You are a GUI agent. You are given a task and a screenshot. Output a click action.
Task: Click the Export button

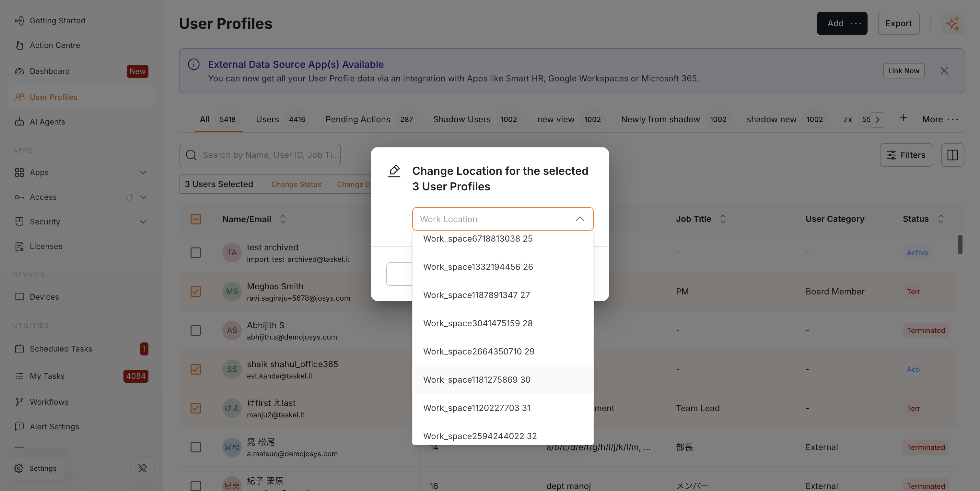(x=899, y=23)
